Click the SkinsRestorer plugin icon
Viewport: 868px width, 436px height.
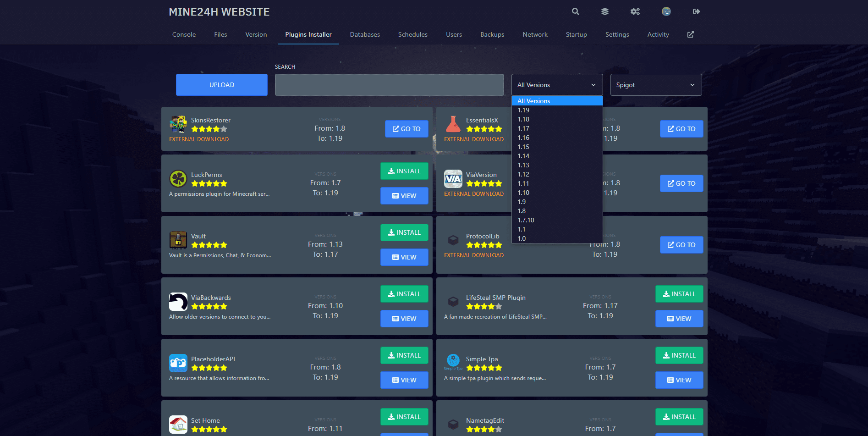point(178,124)
